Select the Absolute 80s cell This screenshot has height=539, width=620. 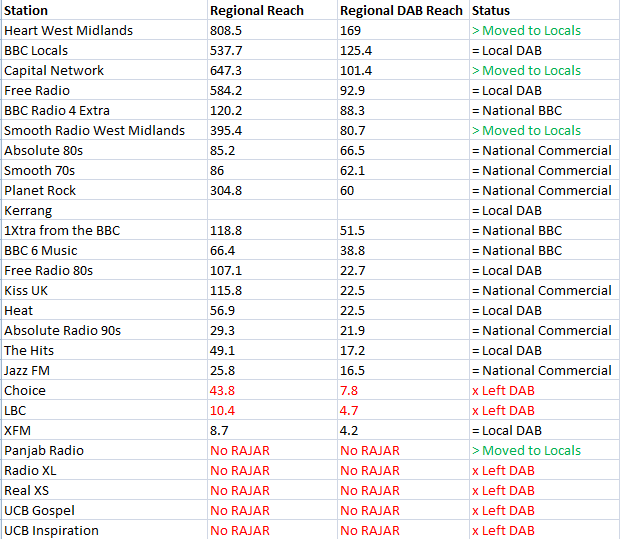click(x=104, y=150)
